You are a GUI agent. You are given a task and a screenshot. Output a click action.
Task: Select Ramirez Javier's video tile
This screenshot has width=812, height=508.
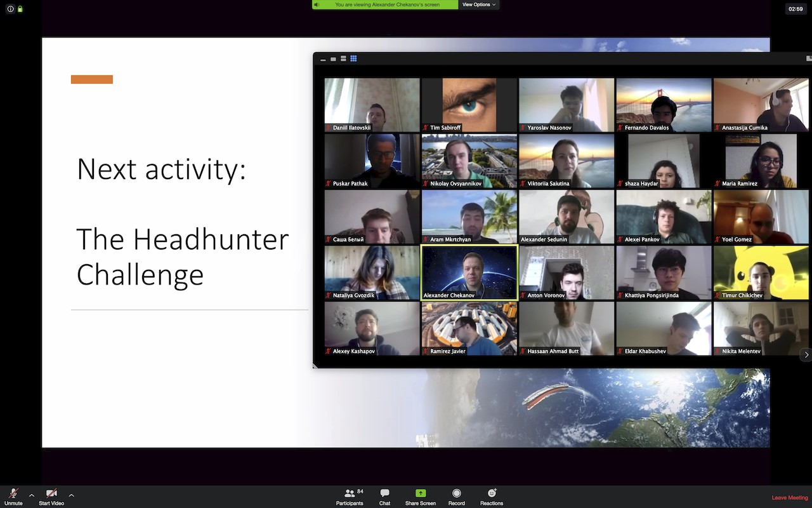[x=469, y=328]
